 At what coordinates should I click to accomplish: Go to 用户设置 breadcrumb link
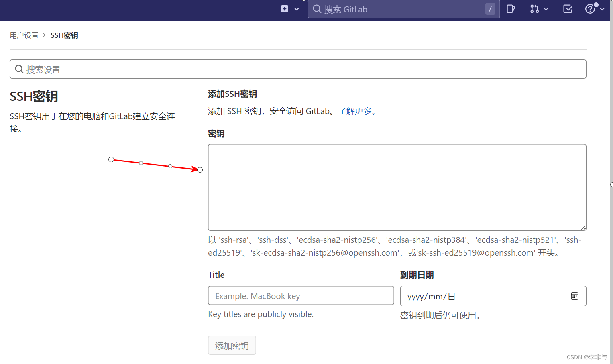pos(24,35)
